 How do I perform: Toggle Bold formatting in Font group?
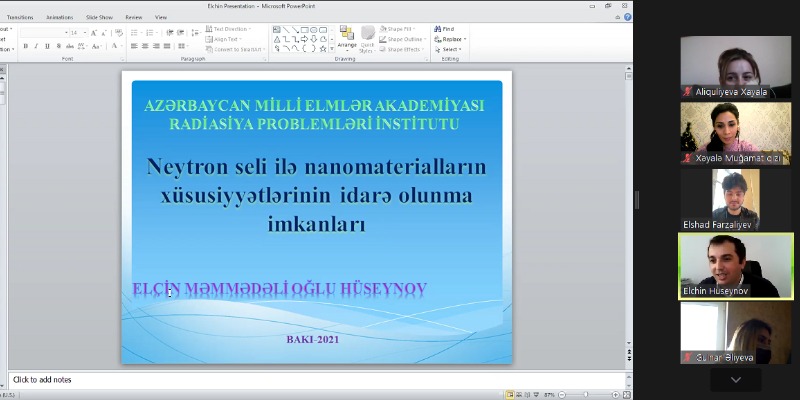tap(24, 47)
